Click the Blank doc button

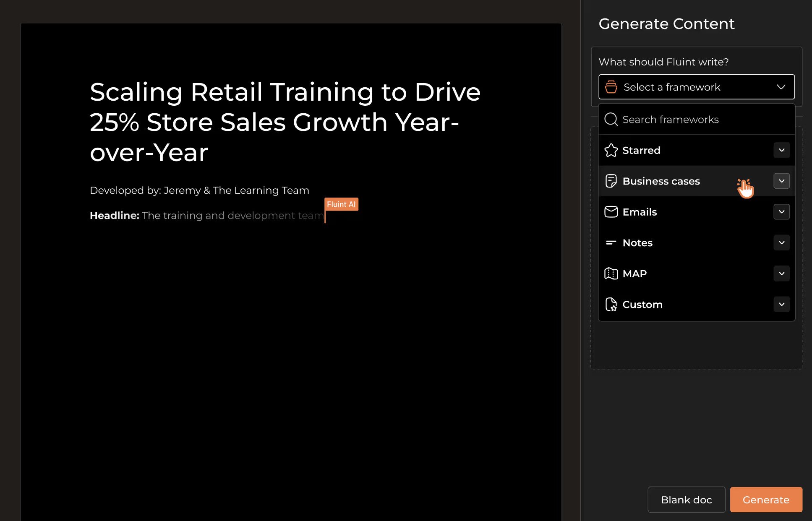pyautogui.click(x=686, y=500)
